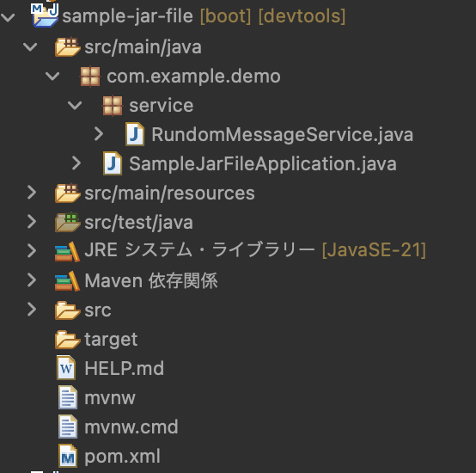Click the service package icon
The height and width of the screenshot is (473, 476).
(113, 106)
